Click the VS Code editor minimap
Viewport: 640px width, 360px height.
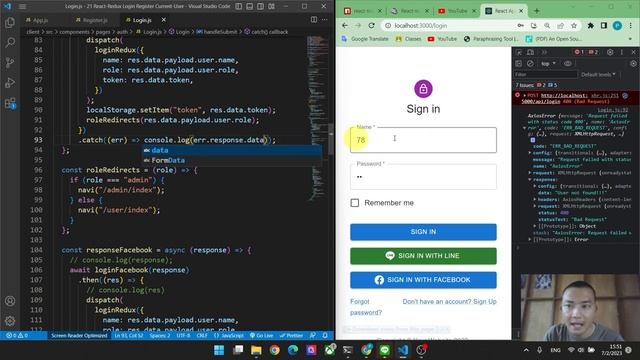point(318,118)
